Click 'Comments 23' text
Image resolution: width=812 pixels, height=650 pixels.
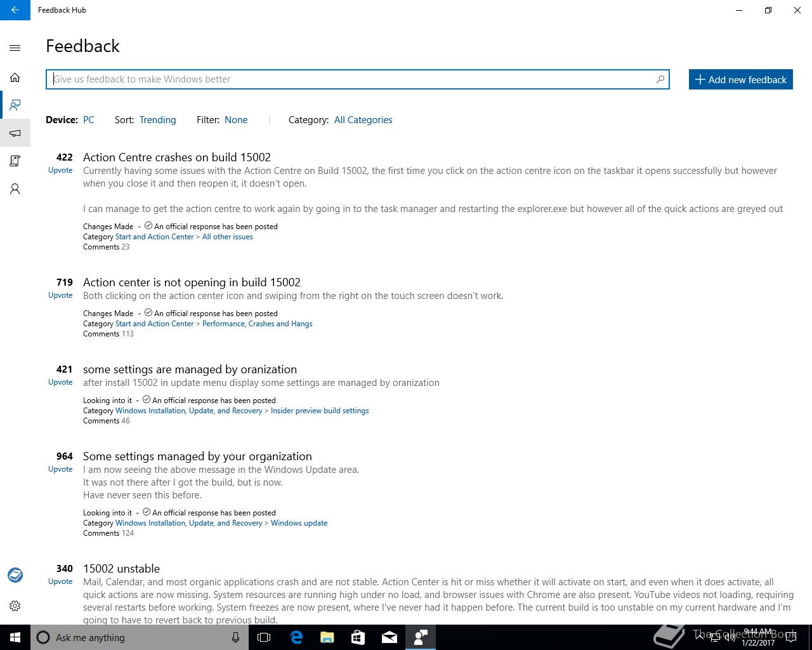(106, 247)
